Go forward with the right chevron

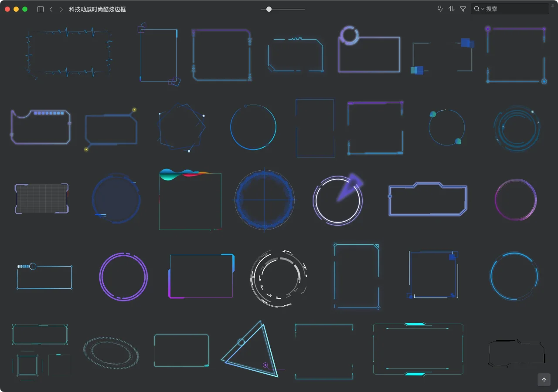pyautogui.click(x=61, y=9)
